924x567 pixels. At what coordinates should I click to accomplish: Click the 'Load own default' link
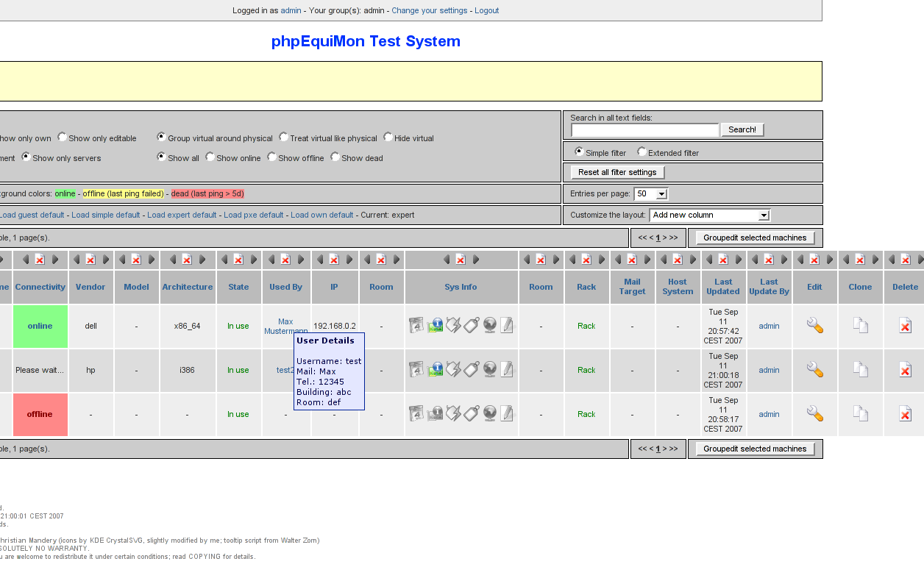(x=322, y=215)
